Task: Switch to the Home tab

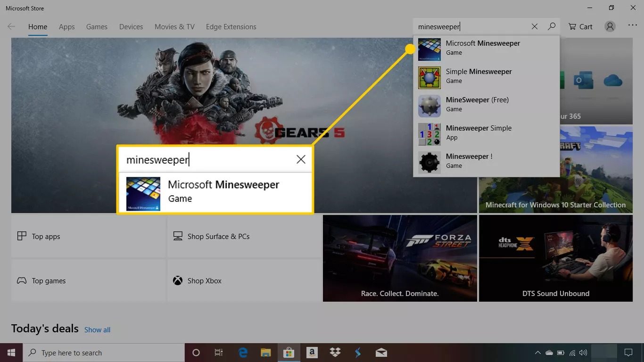Action: click(x=38, y=27)
